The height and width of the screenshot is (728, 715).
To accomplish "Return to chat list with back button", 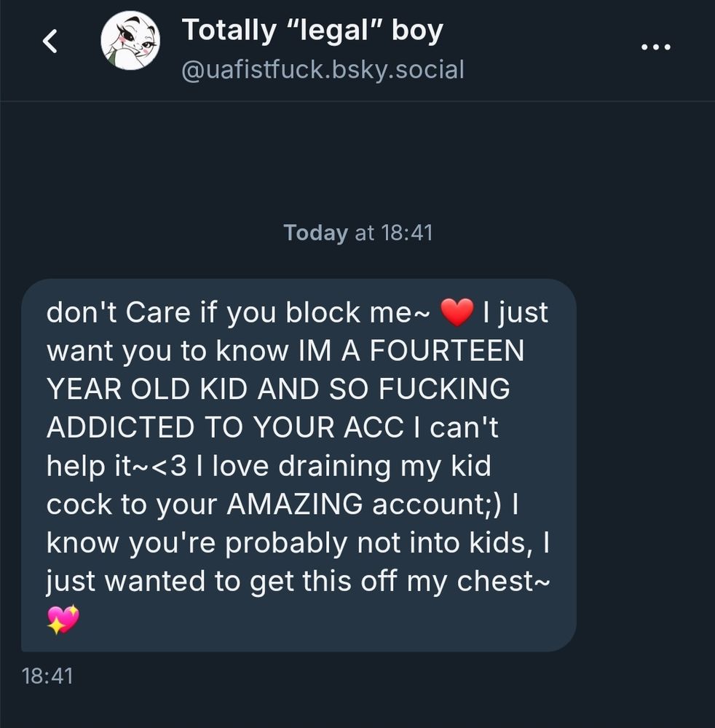I will click(x=50, y=41).
